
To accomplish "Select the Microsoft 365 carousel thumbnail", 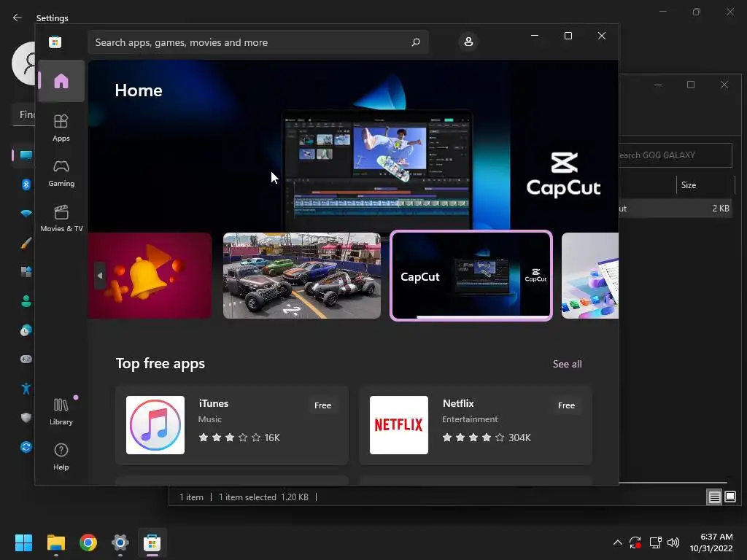I will (x=589, y=275).
